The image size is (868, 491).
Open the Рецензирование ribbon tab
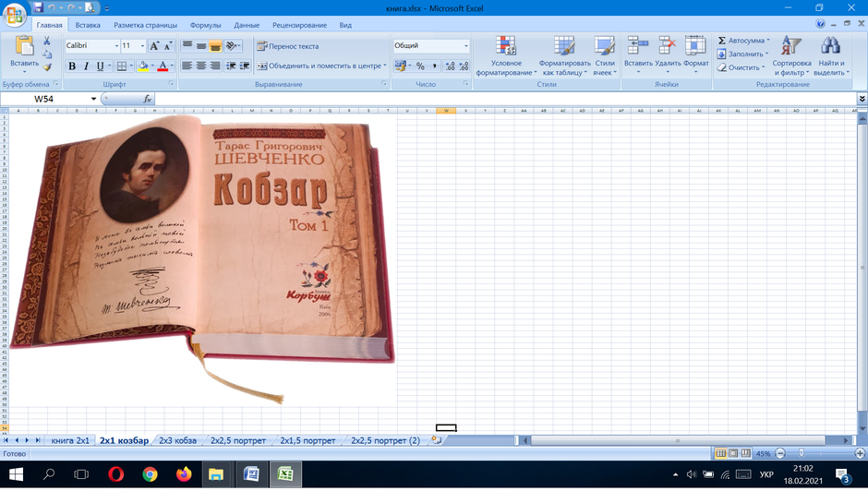[x=299, y=25]
